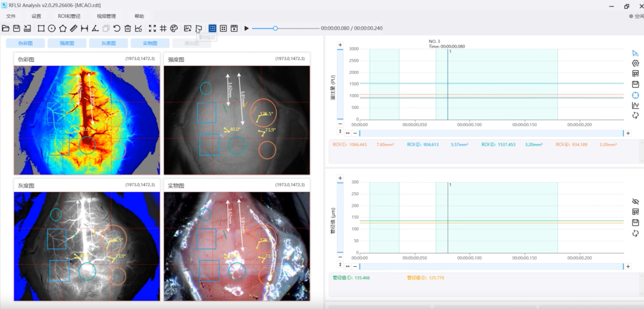Show the 伪彩图 pseudo-color view
Image resolution: width=644 pixels, height=309 pixels.
point(26,43)
